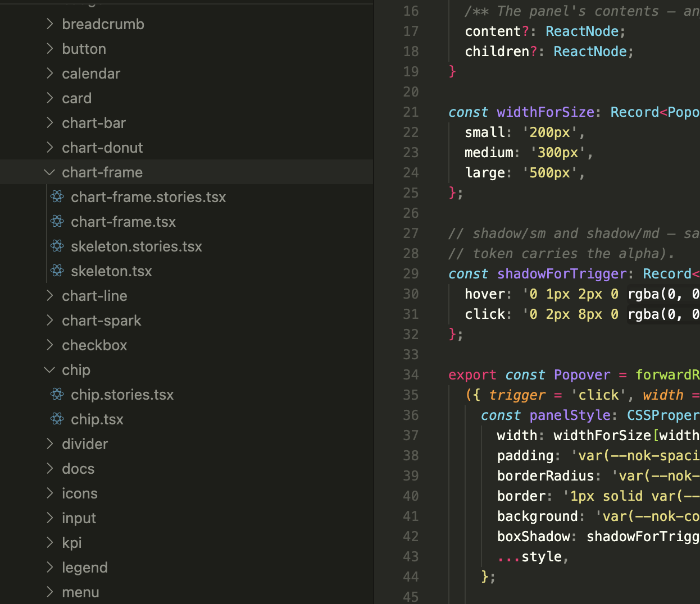Click the React icon beside chip.tsx
The width and height of the screenshot is (700, 604).
point(57,419)
